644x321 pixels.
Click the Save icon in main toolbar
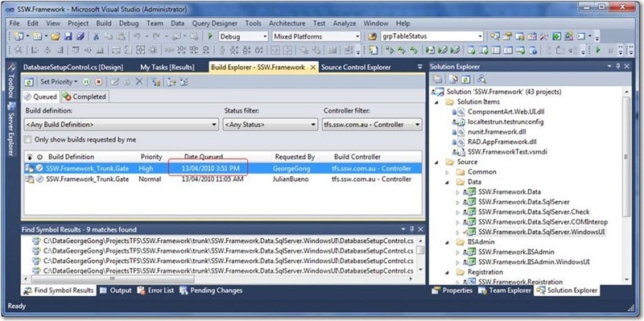pos(68,36)
